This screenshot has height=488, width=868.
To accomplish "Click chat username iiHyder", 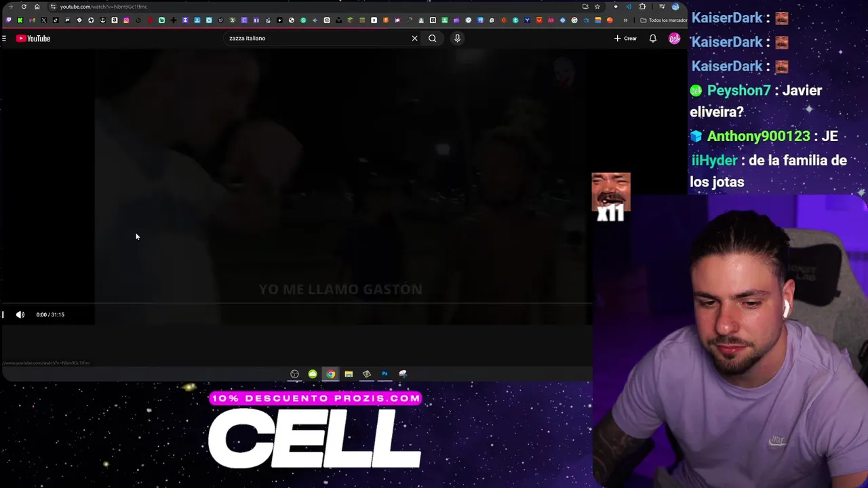I will pyautogui.click(x=713, y=161).
